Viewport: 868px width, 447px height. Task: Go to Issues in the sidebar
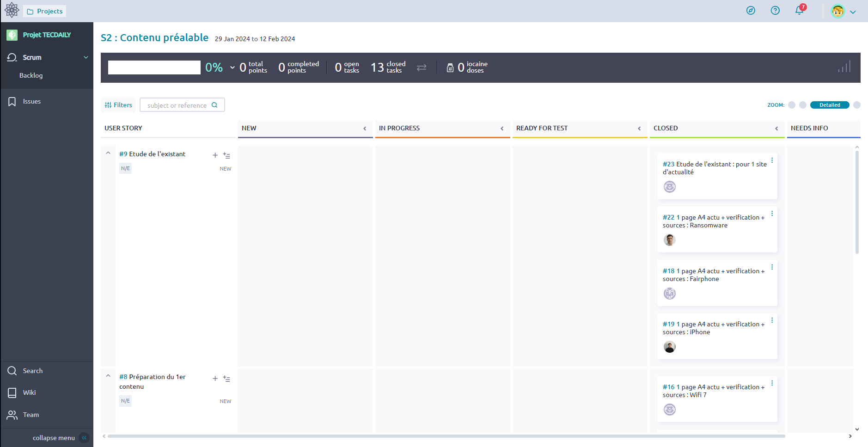click(x=31, y=101)
